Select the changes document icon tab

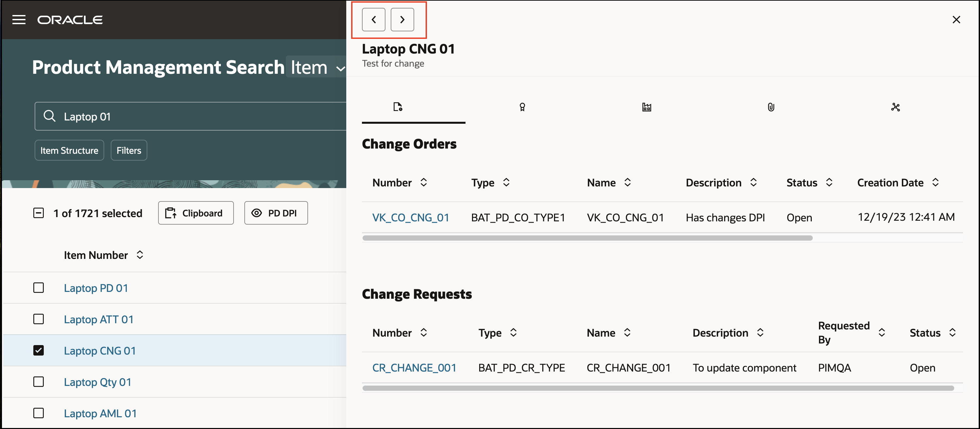[x=398, y=107]
